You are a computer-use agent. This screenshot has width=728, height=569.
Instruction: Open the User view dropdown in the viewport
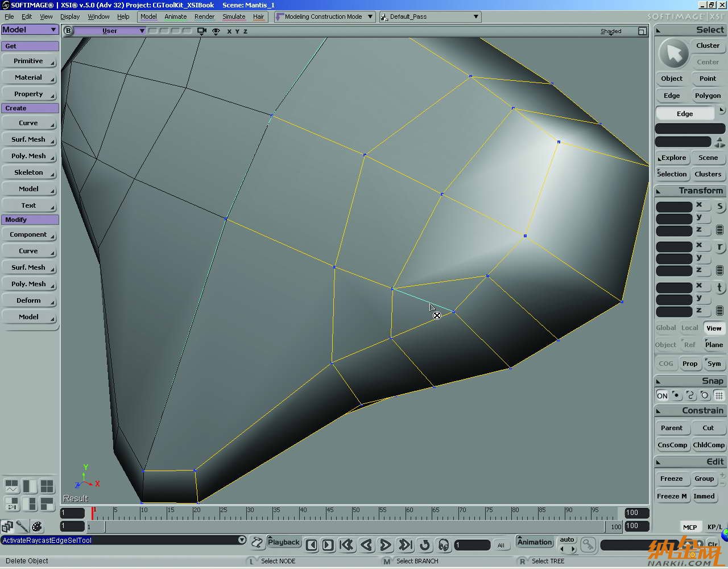(110, 31)
